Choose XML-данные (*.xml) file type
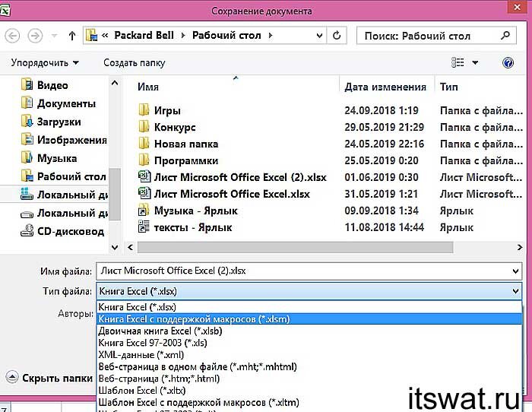This screenshot has height=412, width=532. [x=309, y=355]
